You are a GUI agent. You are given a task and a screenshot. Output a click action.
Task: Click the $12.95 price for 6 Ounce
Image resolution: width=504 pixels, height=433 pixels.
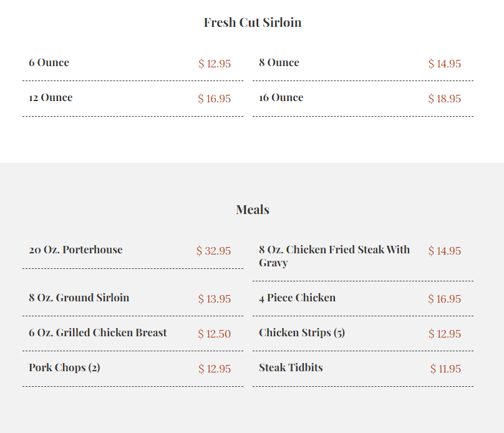point(215,64)
